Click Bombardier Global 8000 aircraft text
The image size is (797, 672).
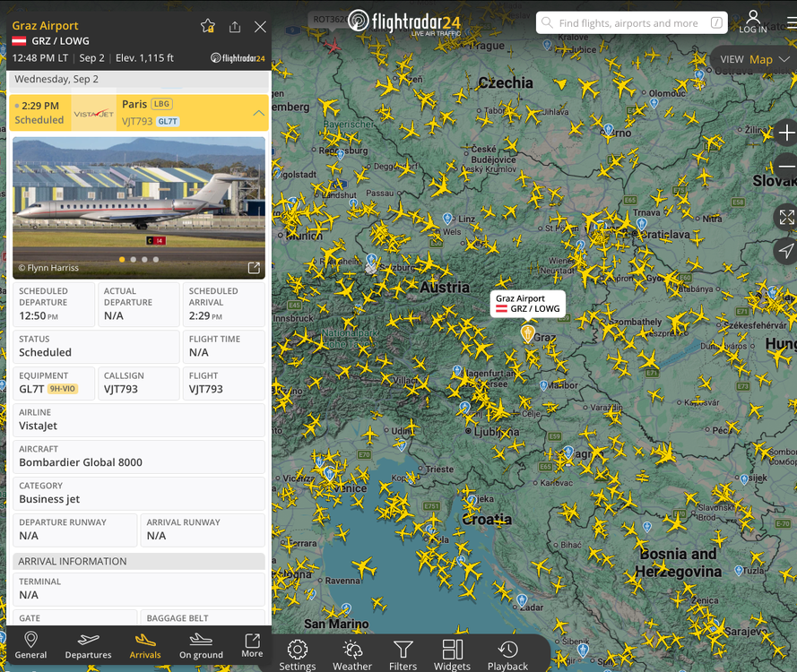pos(81,462)
